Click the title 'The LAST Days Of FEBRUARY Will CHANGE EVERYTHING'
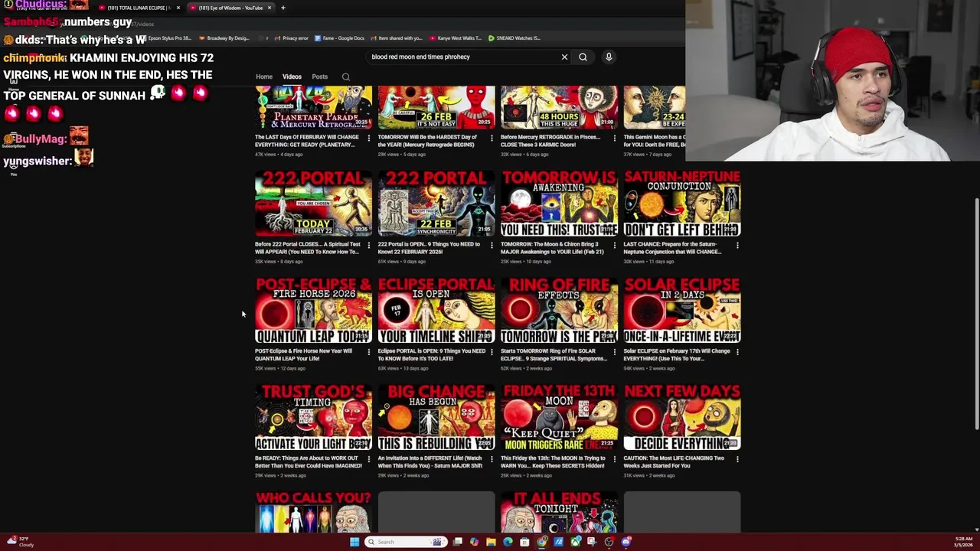 (x=307, y=141)
